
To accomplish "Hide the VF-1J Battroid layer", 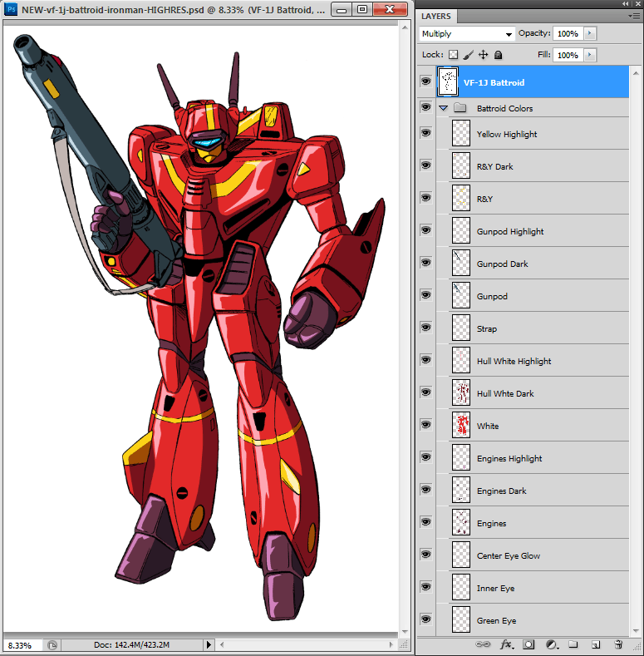I will tap(425, 81).
